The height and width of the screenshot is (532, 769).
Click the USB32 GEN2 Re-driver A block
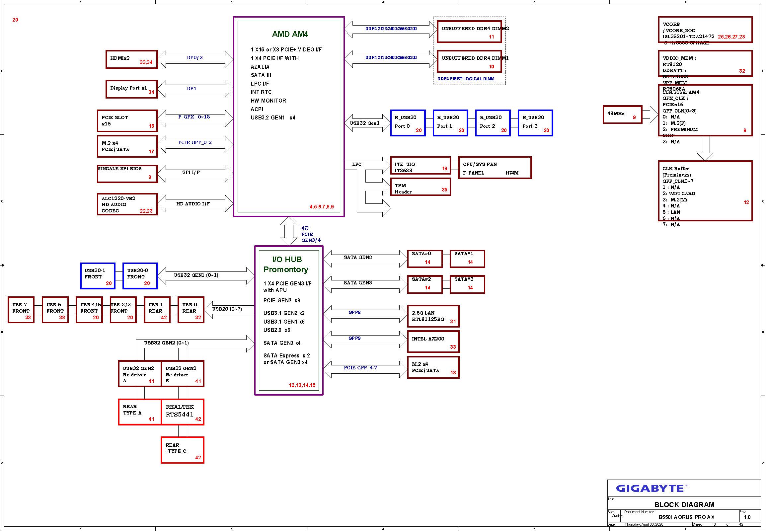(x=140, y=374)
